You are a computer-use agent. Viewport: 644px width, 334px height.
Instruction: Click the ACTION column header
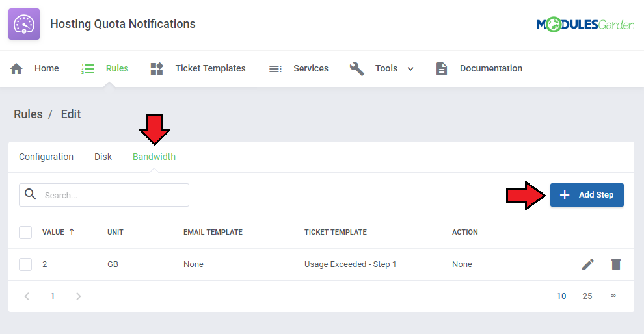coord(465,232)
